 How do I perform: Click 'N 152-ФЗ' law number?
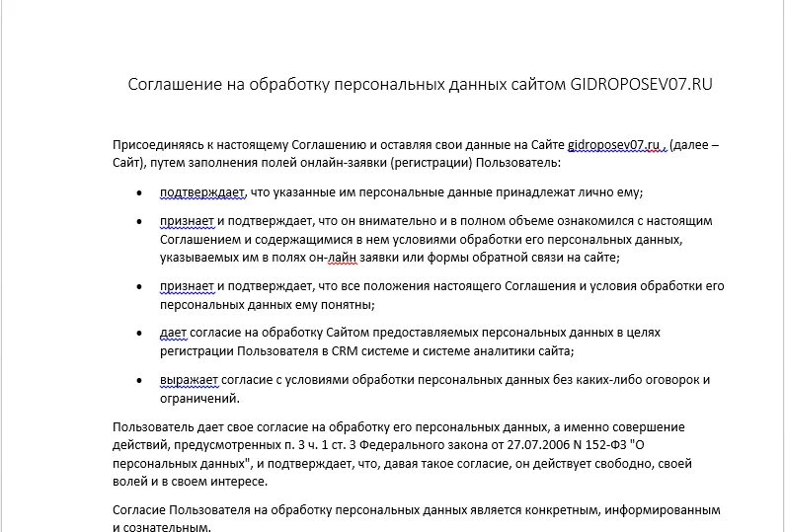[x=599, y=445]
